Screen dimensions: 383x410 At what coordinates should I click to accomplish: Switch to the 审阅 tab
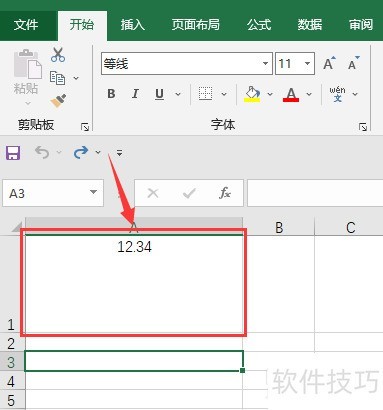click(361, 25)
